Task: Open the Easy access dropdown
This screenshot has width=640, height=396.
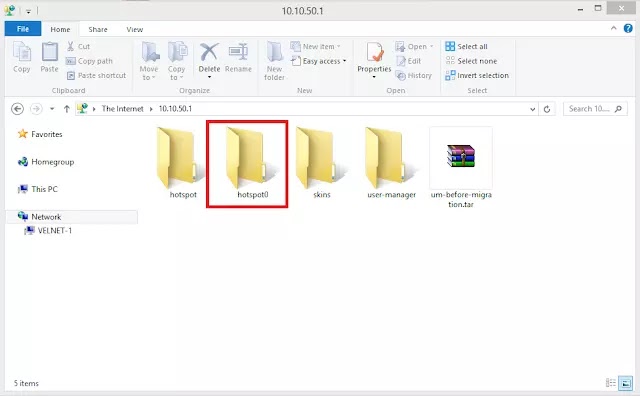Action: pyautogui.click(x=319, y=61)
